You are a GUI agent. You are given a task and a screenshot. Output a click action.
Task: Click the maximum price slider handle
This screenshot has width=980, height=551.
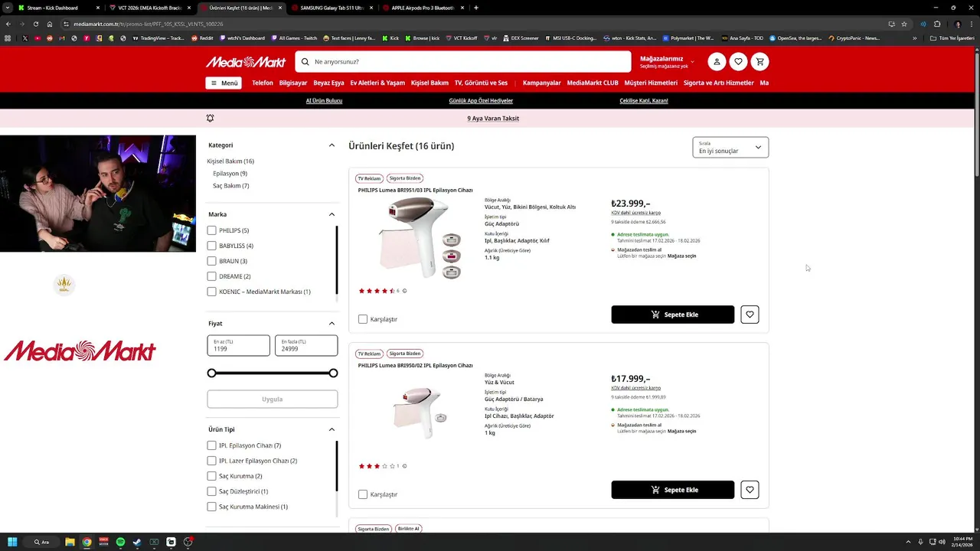coord(333,373)
